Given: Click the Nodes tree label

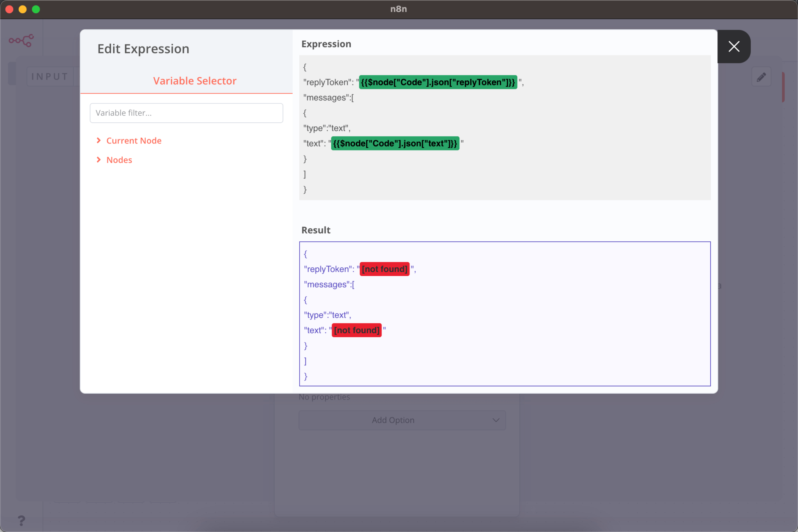Looking at the screenshot, I should (119, 160).
